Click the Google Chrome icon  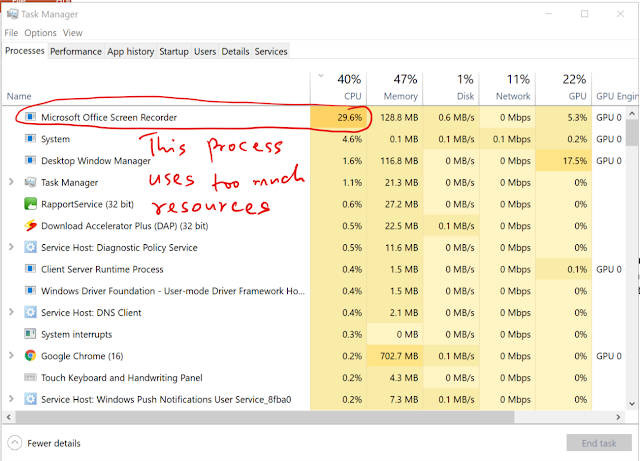[x=30, y=356]
